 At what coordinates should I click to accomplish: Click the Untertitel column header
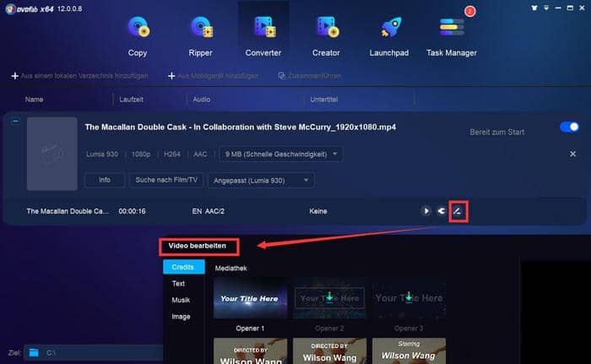[323, 100]
